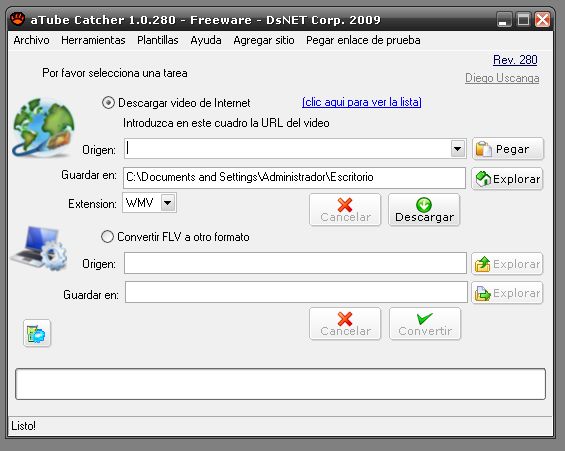The image size is (565, 451).
Task: Click the Guardar en download path field
Action: (294, 178)
